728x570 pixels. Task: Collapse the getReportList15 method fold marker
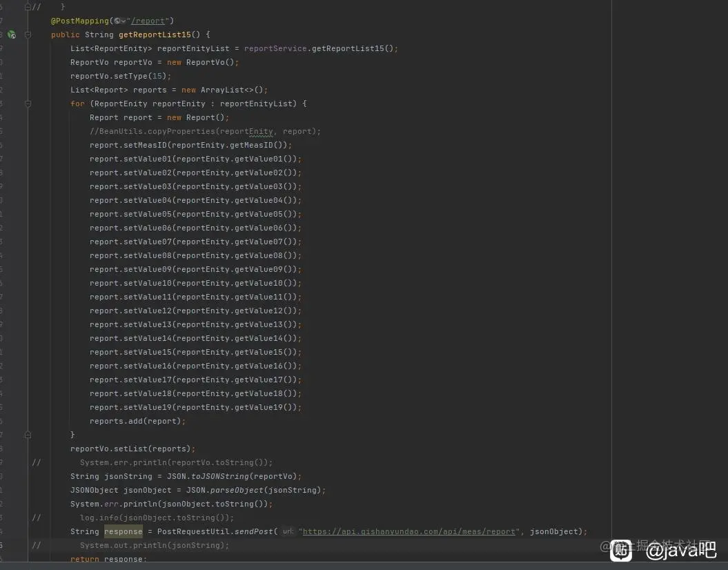pos(28,35)
